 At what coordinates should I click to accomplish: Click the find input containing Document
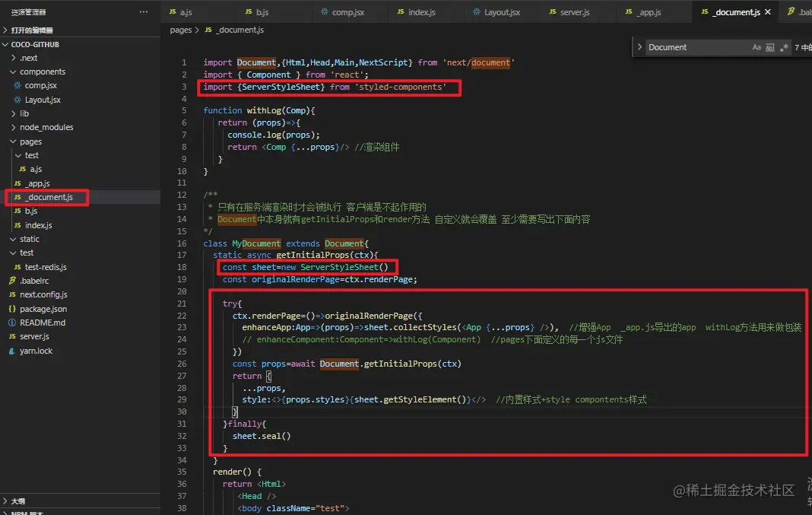tap(696, 47)
